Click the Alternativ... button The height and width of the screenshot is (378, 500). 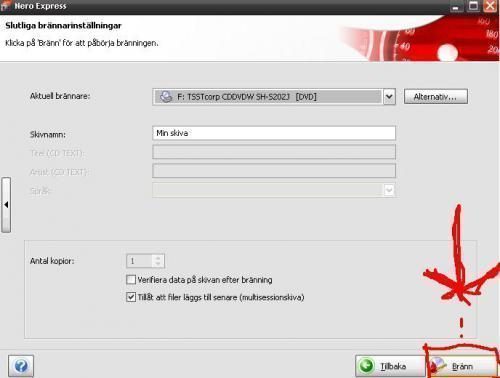[x=436, y=97]
